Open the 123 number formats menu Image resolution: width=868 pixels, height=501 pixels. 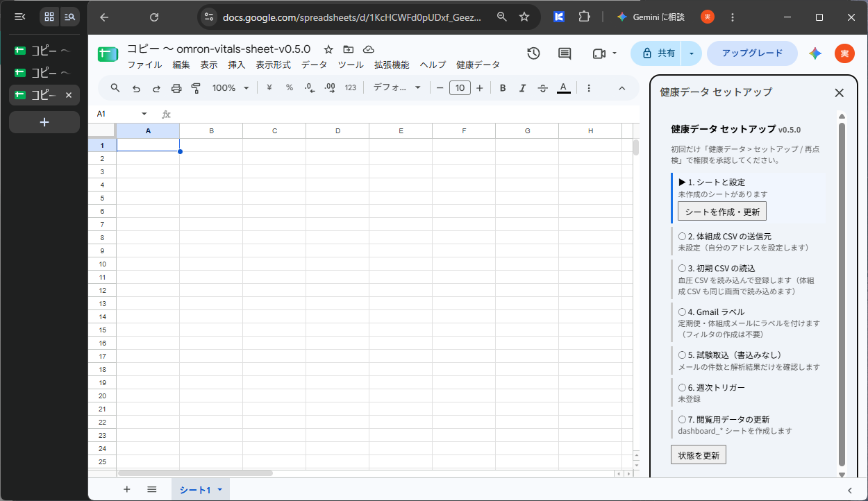pyautogui.click(x=351, y=88)
